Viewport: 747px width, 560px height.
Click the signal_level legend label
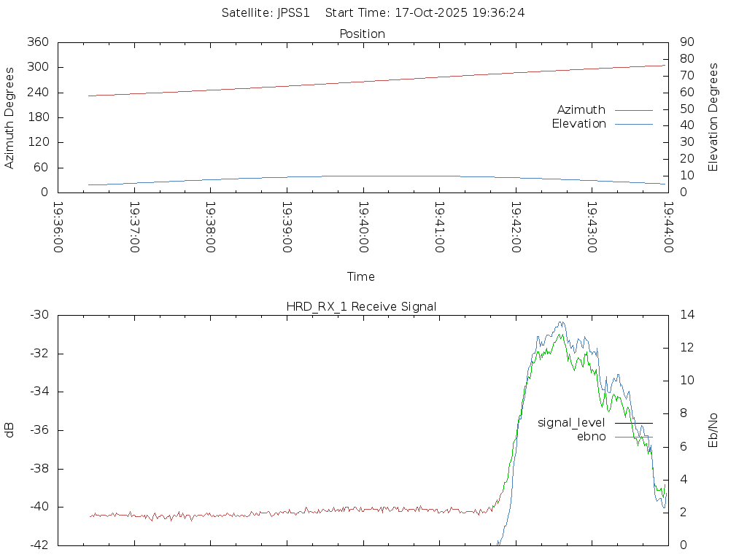pyautogui.click(x=571, y=423)
